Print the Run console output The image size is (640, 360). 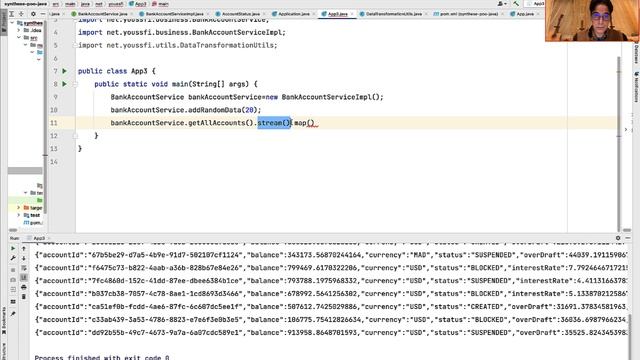click(x=24, y=287)
